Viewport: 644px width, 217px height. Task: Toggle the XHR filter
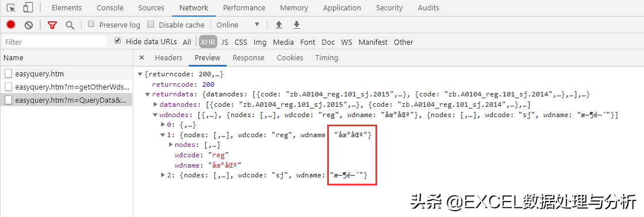click(208, 42)
